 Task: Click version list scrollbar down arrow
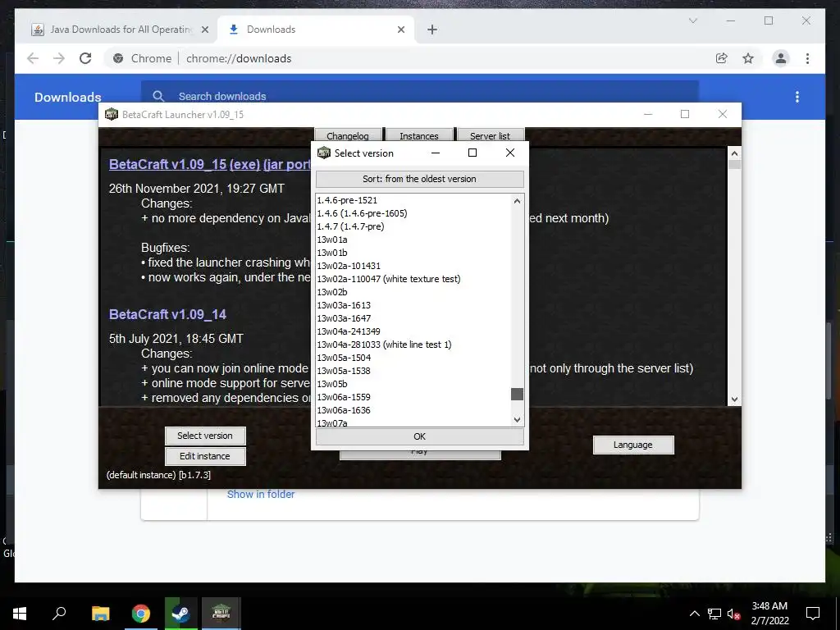coord(517,420)
